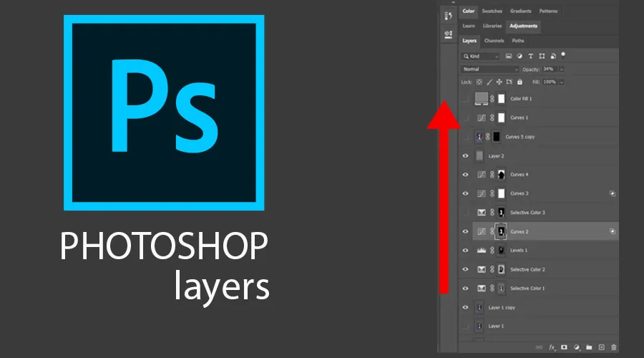Hide the Curves 2 layer

pyautogui.click(x=465, y=231)
